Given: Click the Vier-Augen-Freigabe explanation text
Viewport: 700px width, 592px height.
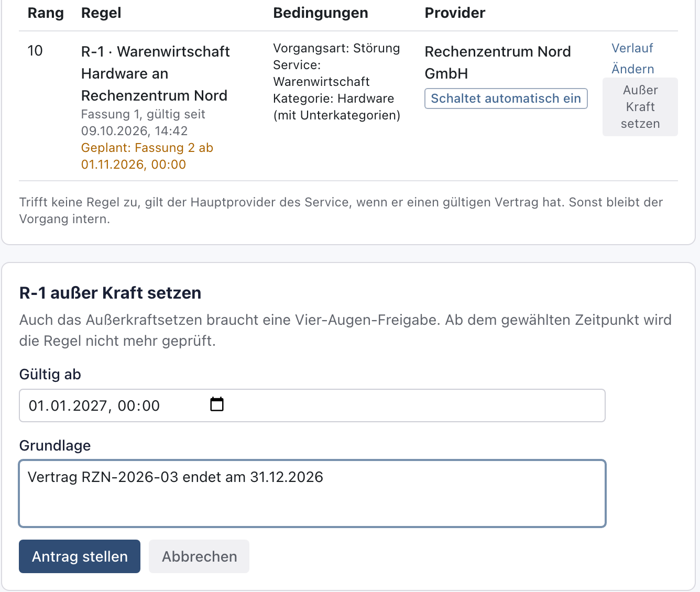Looking at the screenshot, I should (345, 331).
